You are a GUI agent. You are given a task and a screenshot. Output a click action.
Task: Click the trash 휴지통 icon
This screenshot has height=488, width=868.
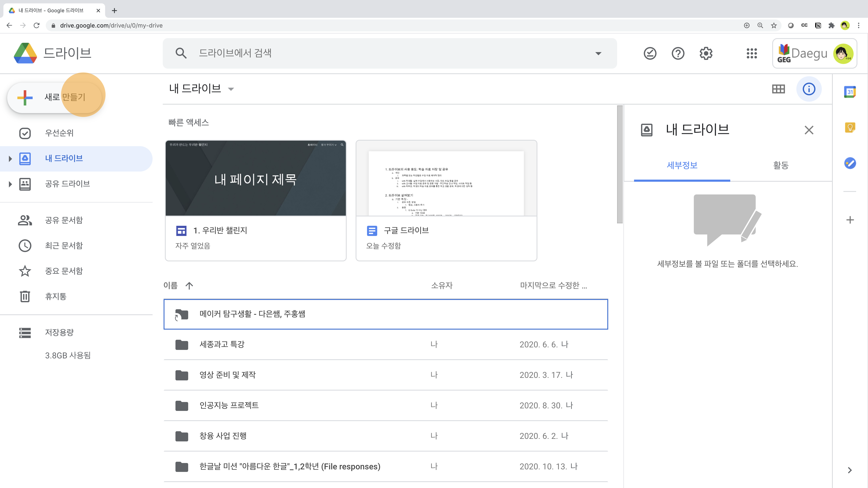point(25,296)
